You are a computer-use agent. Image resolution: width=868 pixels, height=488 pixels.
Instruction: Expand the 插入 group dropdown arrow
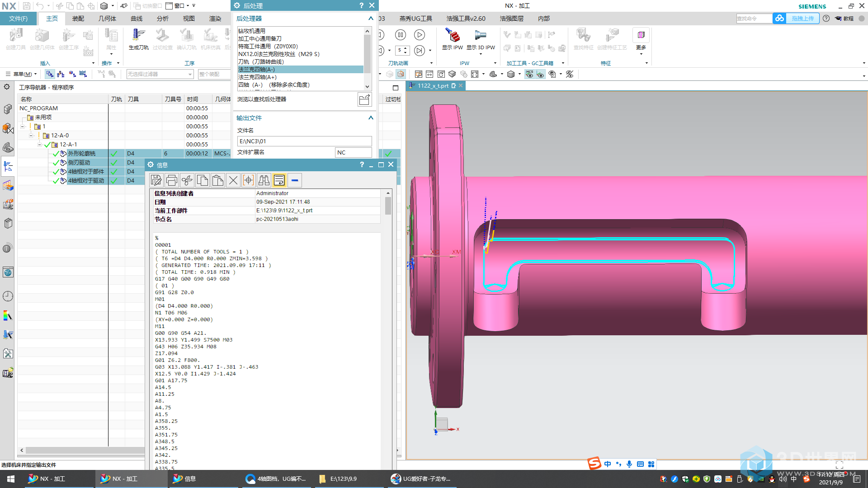coord(93,63)
